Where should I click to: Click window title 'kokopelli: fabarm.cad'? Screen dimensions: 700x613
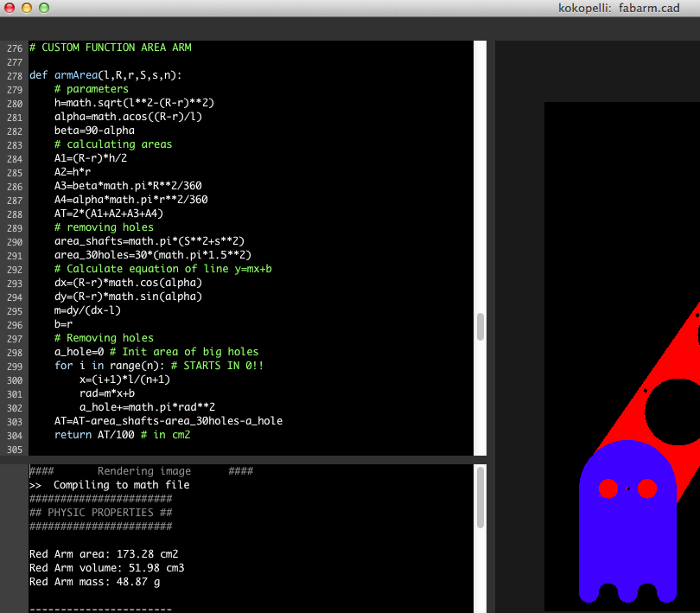click(619, 8)
